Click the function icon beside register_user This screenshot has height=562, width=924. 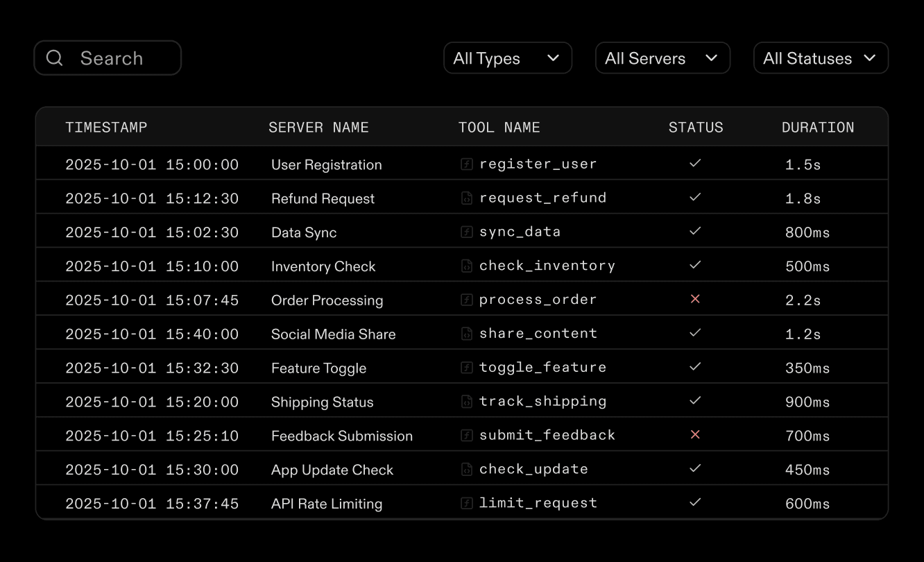point(465,163)
